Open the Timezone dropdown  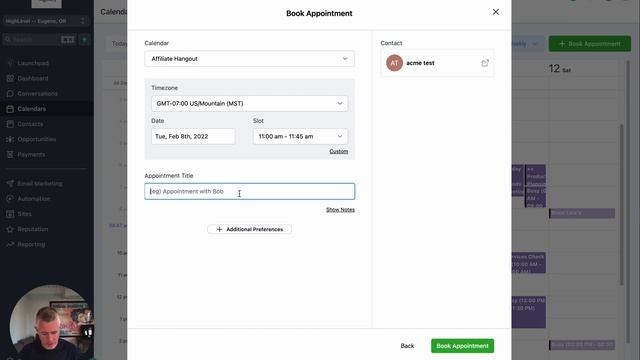(x=249, y=104)
